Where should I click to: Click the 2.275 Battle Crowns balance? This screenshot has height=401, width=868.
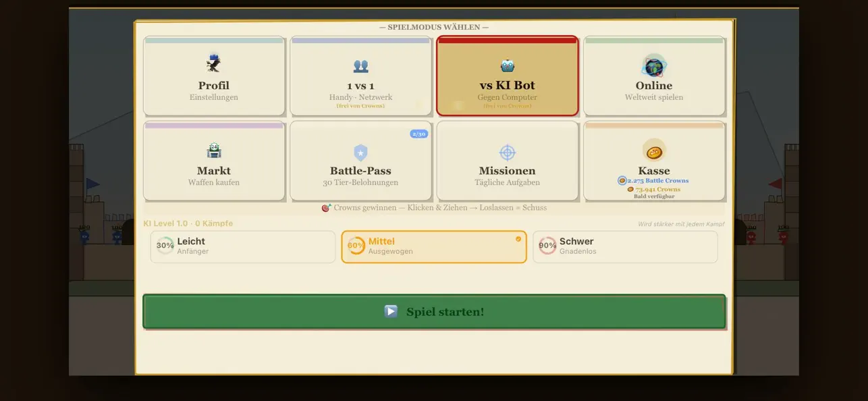click(658, 181)
